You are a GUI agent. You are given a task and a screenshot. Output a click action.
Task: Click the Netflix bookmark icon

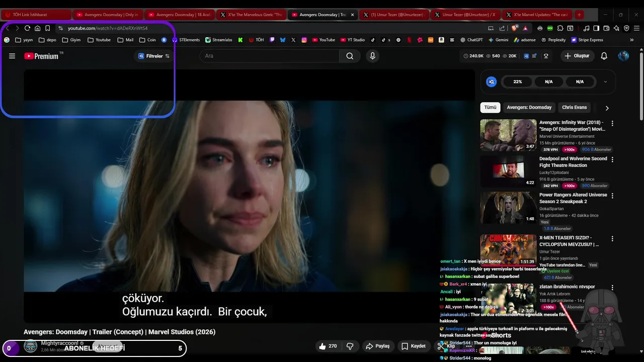click(x=409, y=40)
